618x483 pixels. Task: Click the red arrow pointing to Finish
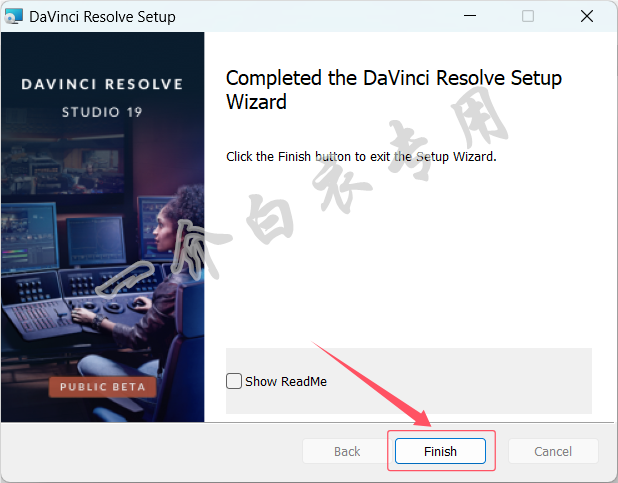point(370,383)
